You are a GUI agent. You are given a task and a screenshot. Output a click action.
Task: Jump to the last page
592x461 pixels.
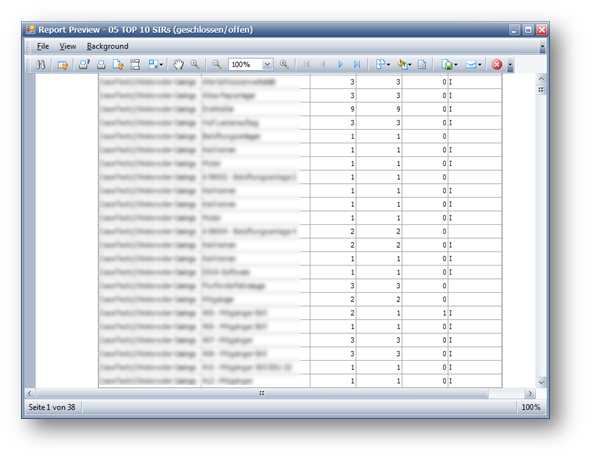click(x=357, y=65)
